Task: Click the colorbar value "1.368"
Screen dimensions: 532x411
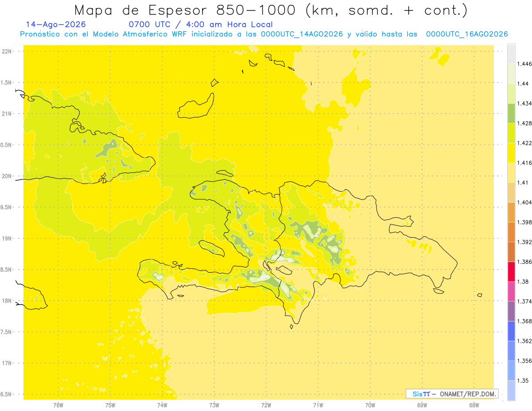Action: pos(524,321)
